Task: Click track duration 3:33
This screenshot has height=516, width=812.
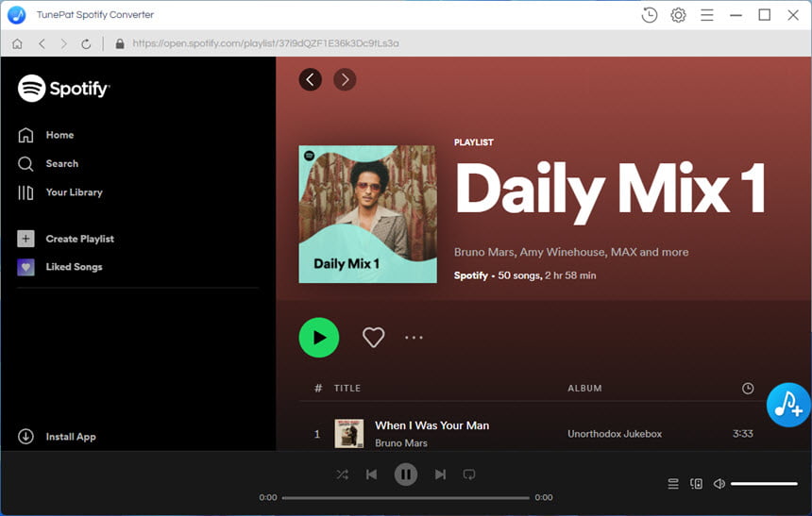Action: click(x=743, y=434)
